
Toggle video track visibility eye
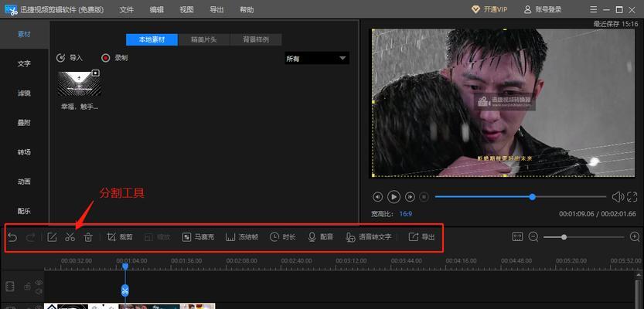39,282
